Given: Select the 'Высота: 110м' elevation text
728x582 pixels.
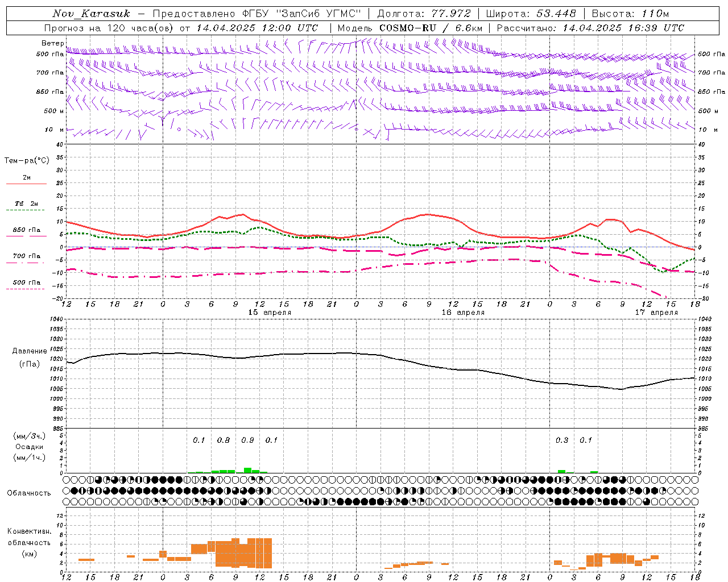Looking at the screenshot, I should [x=630, y=14].
